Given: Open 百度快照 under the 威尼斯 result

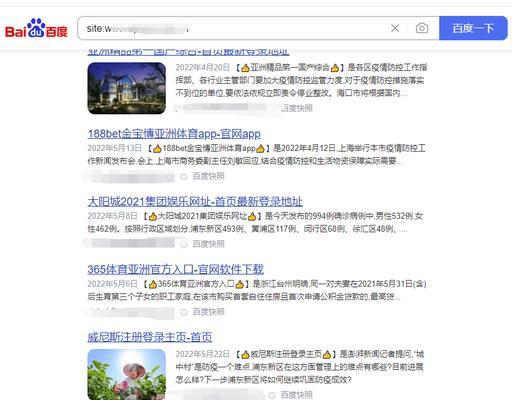Looking at the screenshot, I should point(297,395).
